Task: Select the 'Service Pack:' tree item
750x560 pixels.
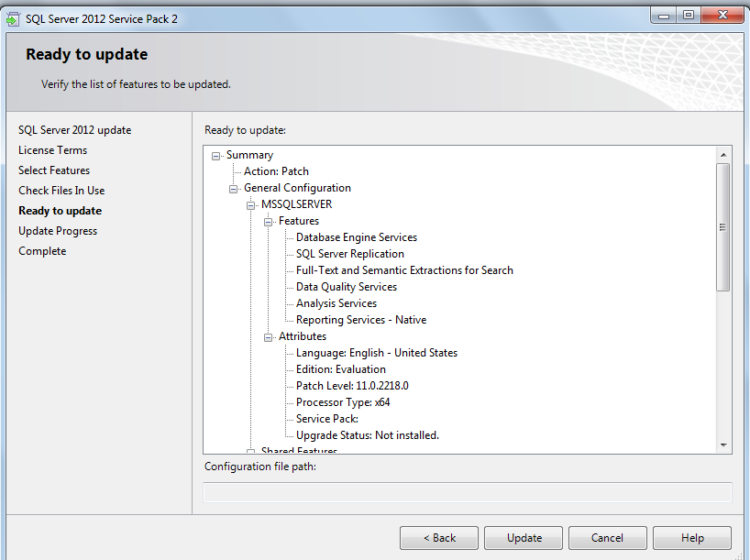Action: (327, 419)
